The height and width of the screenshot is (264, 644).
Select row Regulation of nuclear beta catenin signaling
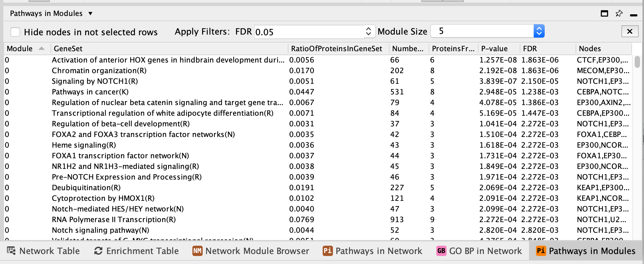click(x=318, y=102)
